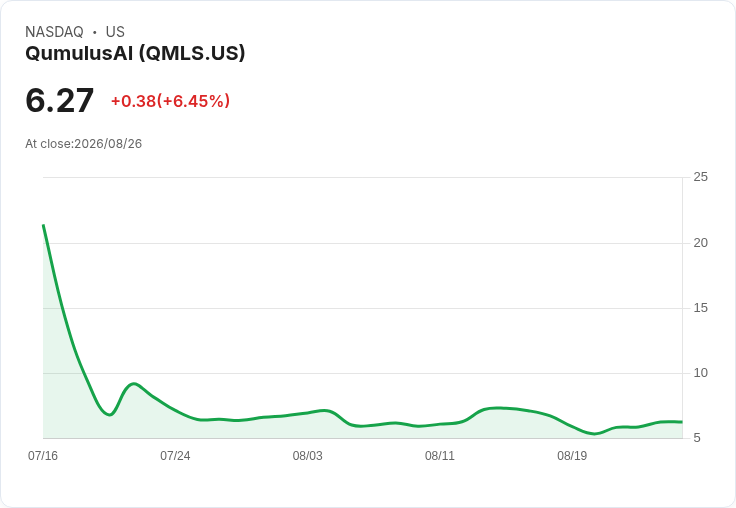Image resolution: width=736 pixels, height=508 pixels.
Task: Click the 08/11 date axis label
Action: (x=440, y=455)
